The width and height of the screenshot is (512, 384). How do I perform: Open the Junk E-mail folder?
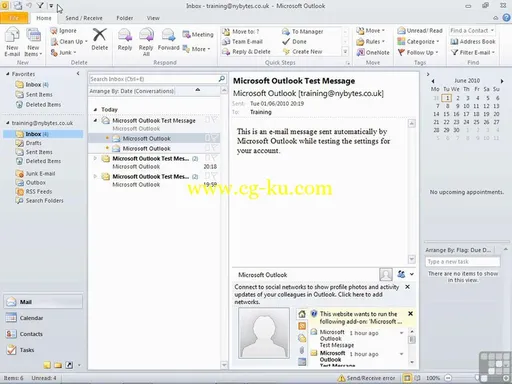[36, 173]
